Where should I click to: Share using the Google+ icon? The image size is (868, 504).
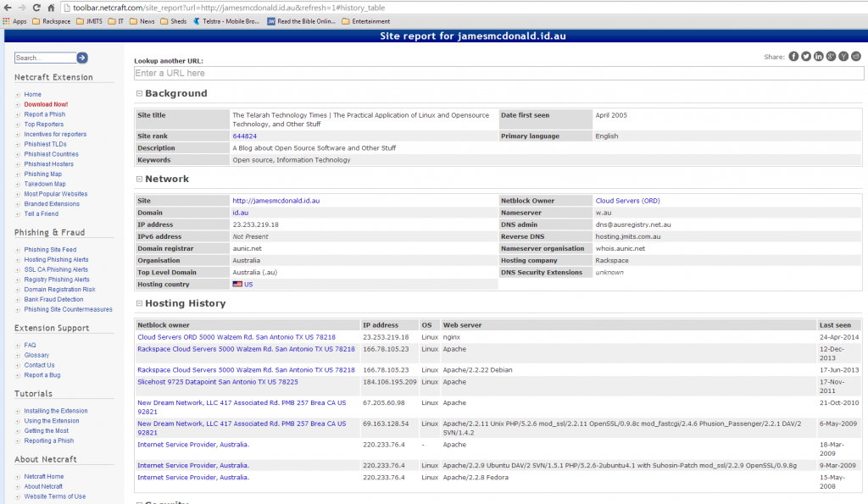click(x=829, y=56)
